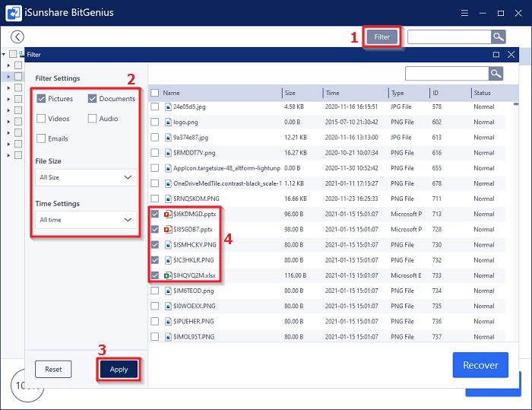Click the file icon of logo.png
The width and height of the screenshot is (532, 410).
point(168,122)
